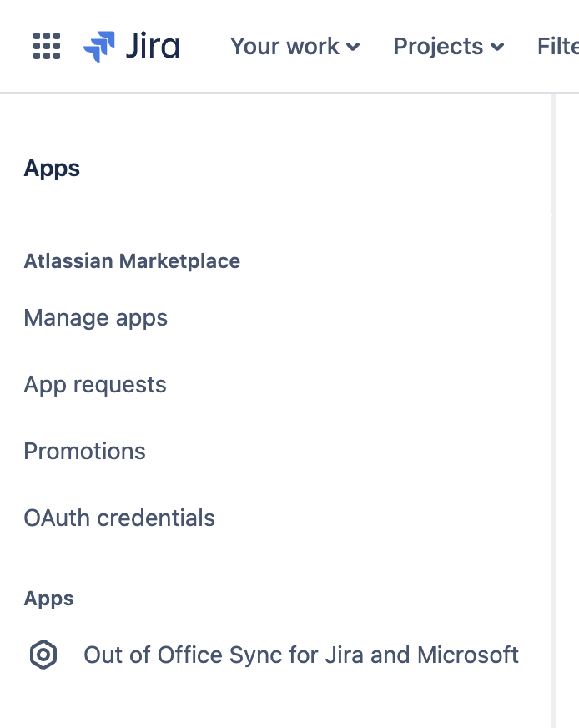
Task: Click the Apps section heading below OAuth credentials
Action: pos(49,599)
